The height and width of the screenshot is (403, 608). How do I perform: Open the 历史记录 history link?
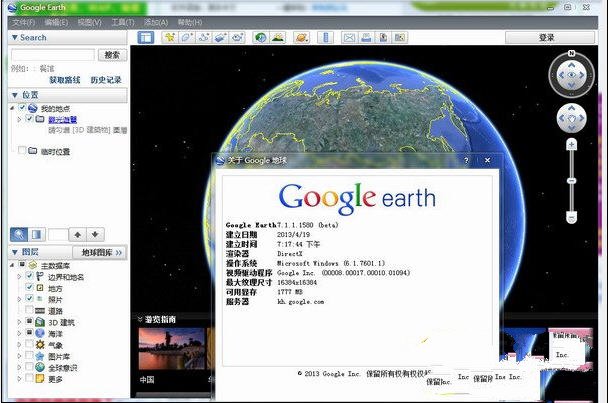point(106,80)
